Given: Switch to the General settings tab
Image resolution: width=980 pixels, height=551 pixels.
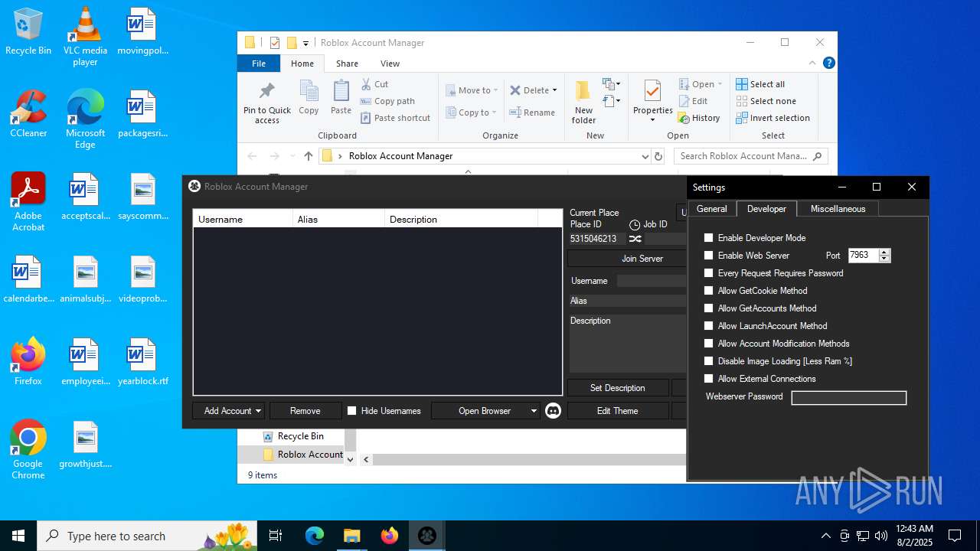Looking at the screenshot, I should pyautogui.click(x=711, y=209).
